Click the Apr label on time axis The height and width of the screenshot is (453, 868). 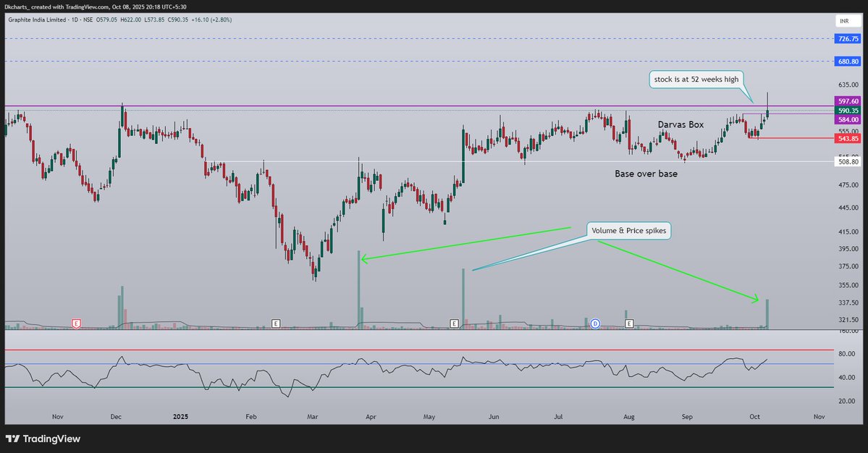click(x=371, y=417)
